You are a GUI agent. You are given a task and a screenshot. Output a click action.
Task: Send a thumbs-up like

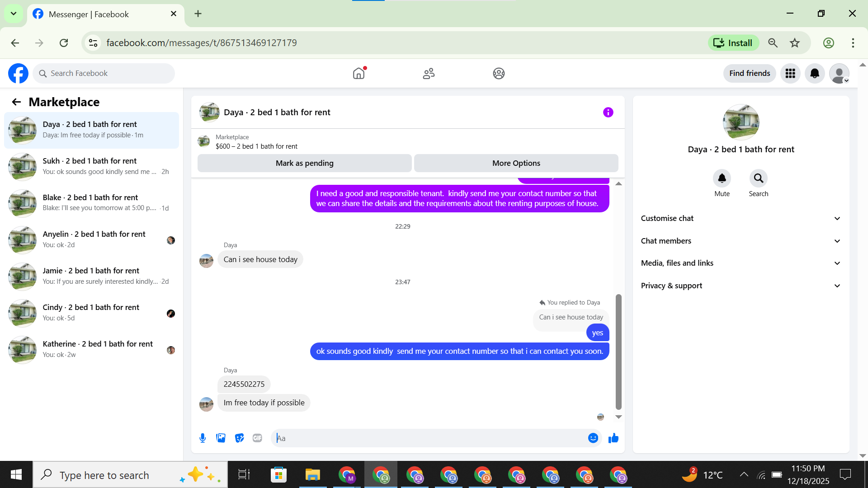coord(613,438)
